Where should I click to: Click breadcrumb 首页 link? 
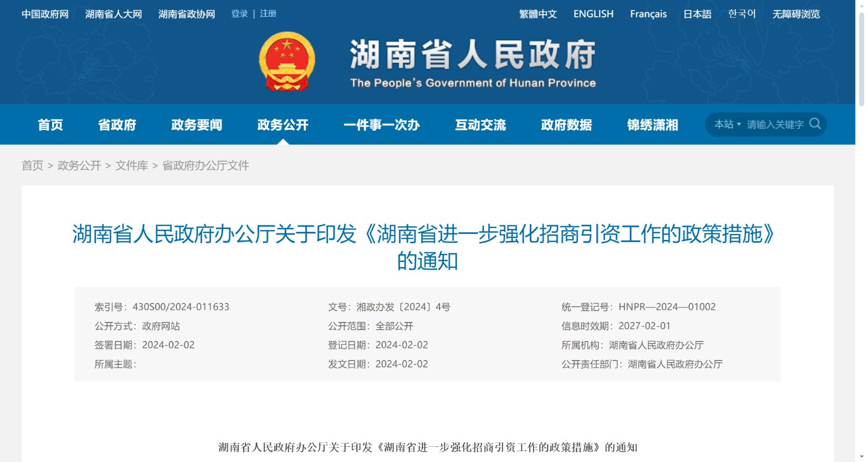(x=33, y=166)
